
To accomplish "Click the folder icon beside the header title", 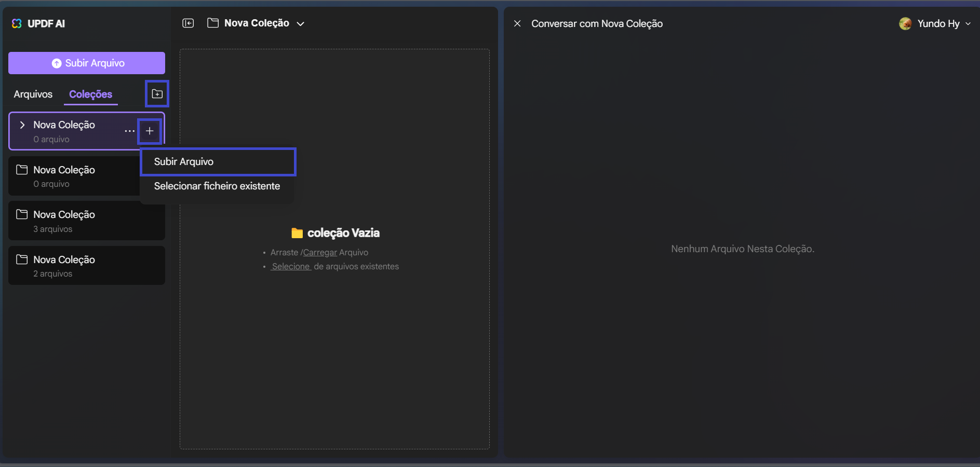I will pyautogui.click(x=213, y=23).
